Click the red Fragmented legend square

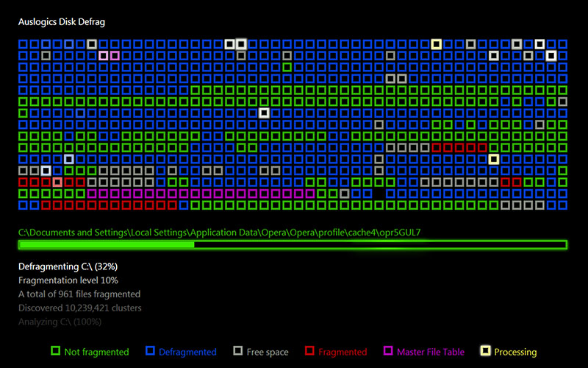pos(309,351)
